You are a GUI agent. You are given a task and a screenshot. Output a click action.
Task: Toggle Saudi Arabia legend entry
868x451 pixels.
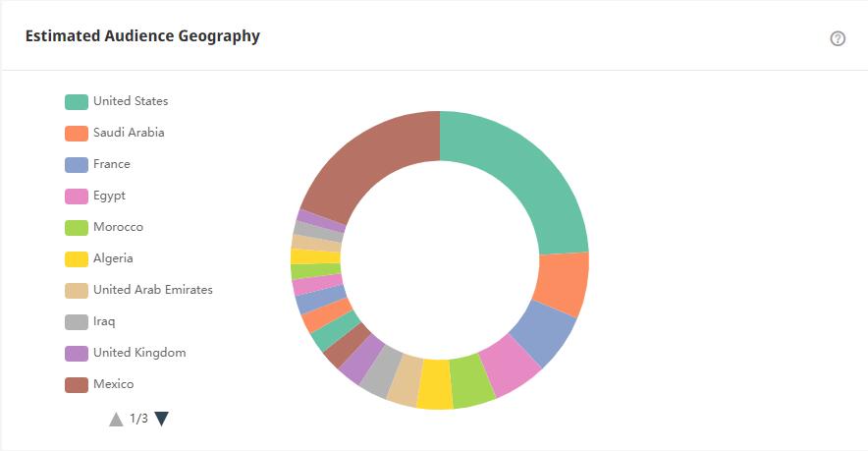click(129, 133)
